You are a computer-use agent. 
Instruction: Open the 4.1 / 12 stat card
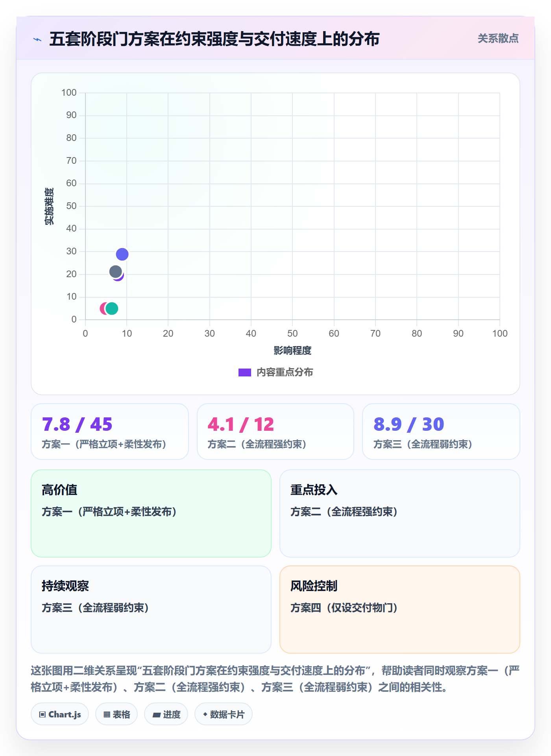(x=275, y=432)
